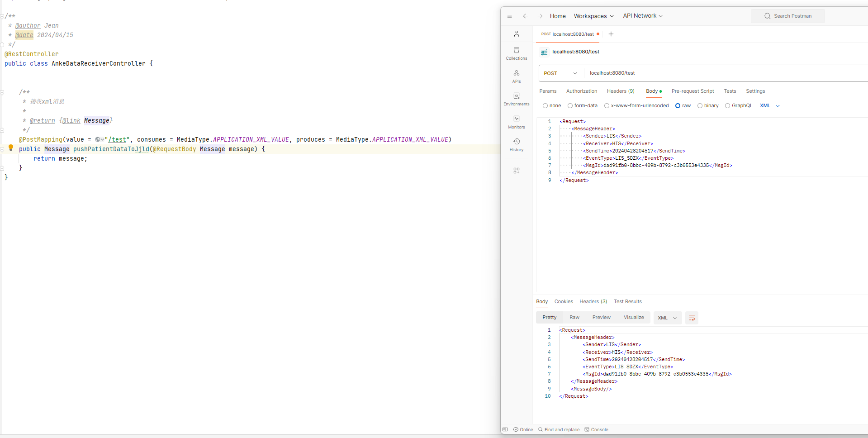
Task: Click the Online status indicator
Action: pos(523,429)
